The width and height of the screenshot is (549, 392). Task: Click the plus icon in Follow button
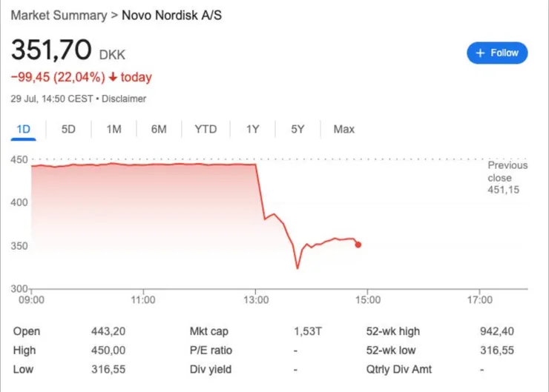tap(480, 53)
